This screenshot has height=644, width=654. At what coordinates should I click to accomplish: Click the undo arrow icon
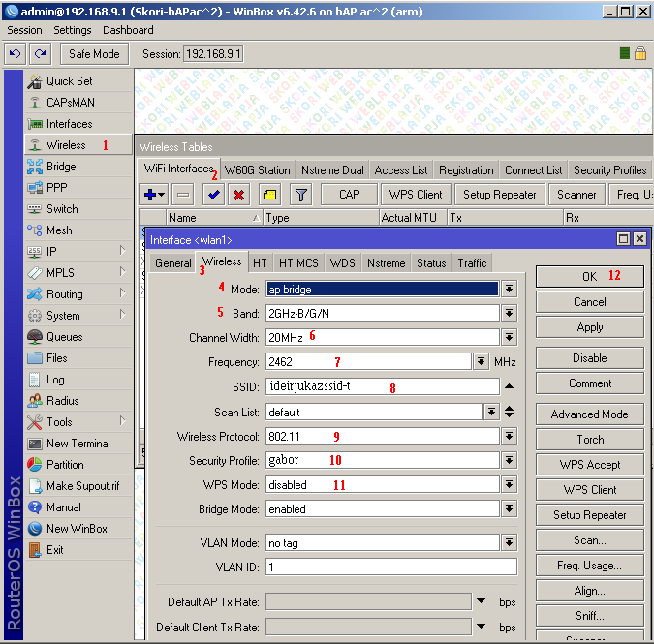pyautogui.click(x=16, y=54)
